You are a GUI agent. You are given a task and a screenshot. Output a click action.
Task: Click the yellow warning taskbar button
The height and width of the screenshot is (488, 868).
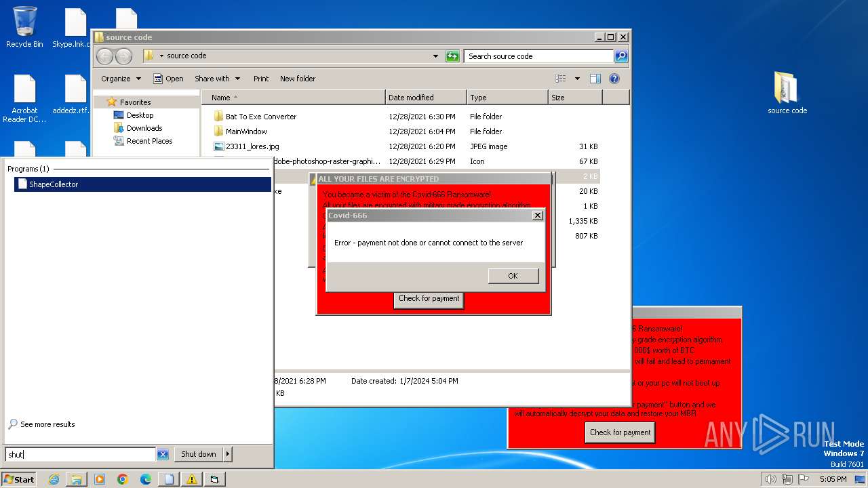[192, 479]
